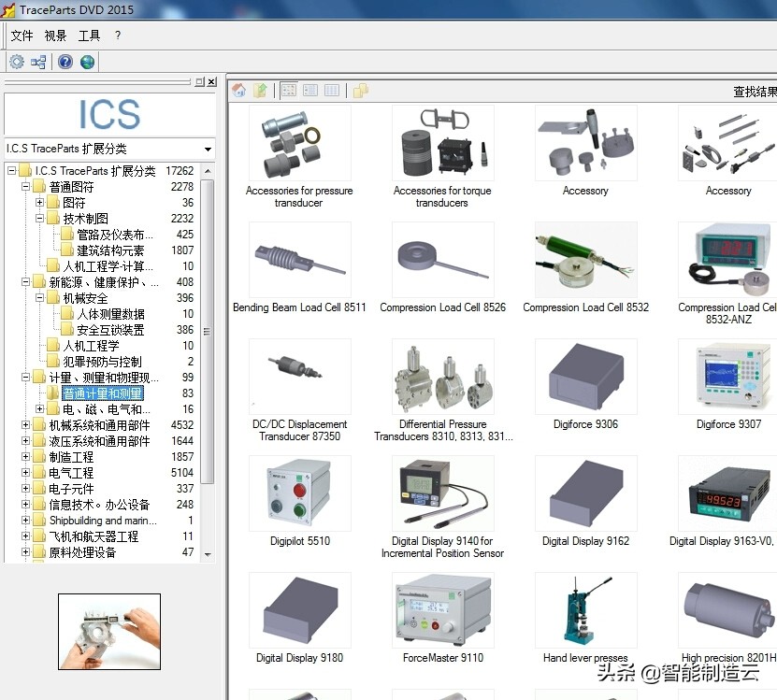Open the settings gear icon on toolbar
777x700 pixels.
click(17, 62)
